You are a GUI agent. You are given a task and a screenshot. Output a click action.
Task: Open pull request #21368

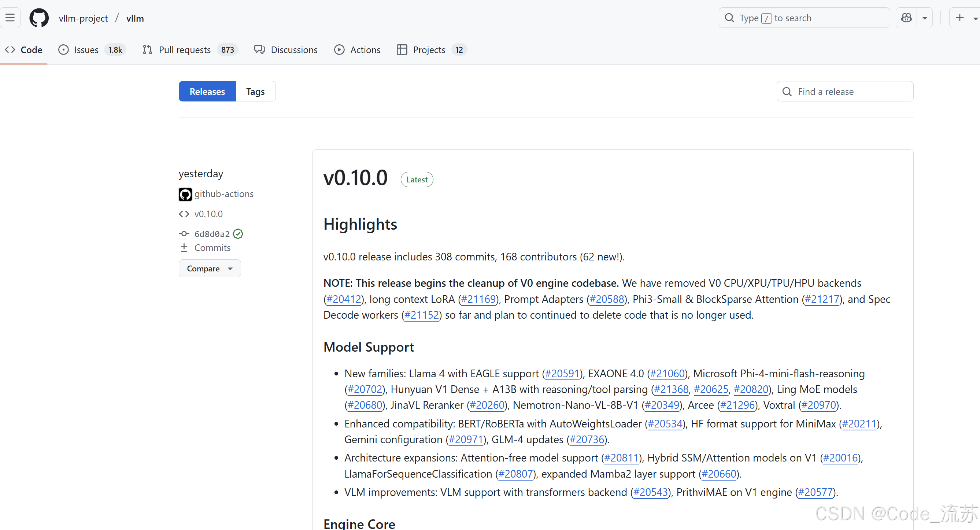pos(672,390)
